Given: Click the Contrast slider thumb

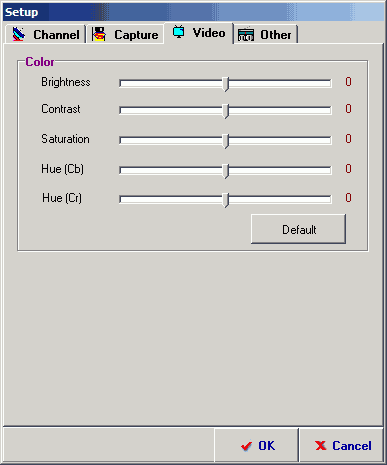Looking at the screenshot, I should (226, 111).
